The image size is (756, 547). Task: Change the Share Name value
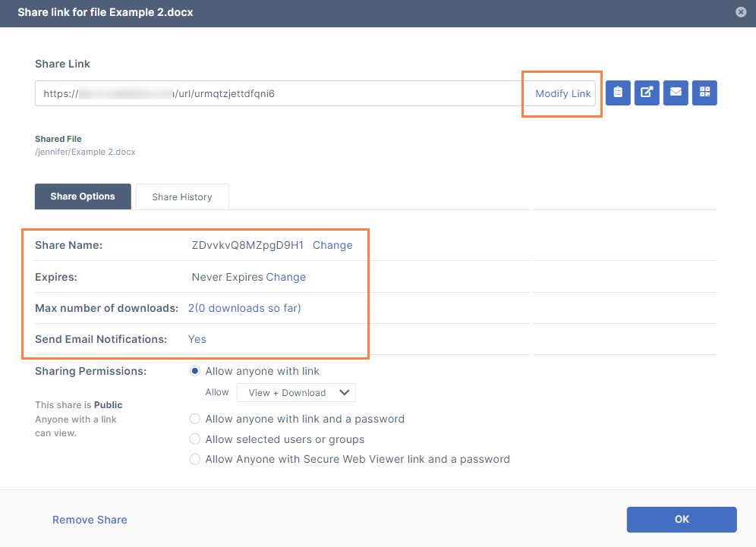(332, 245)
